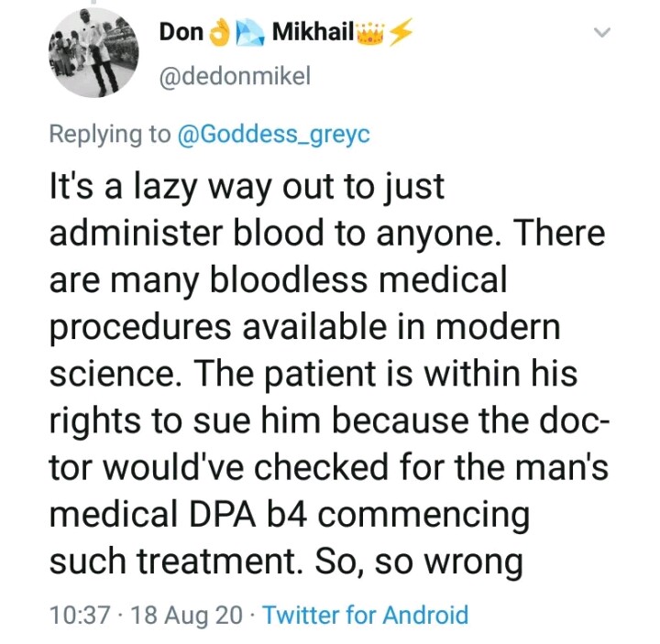Click the 10:37 timestamp

click(79, 614)
